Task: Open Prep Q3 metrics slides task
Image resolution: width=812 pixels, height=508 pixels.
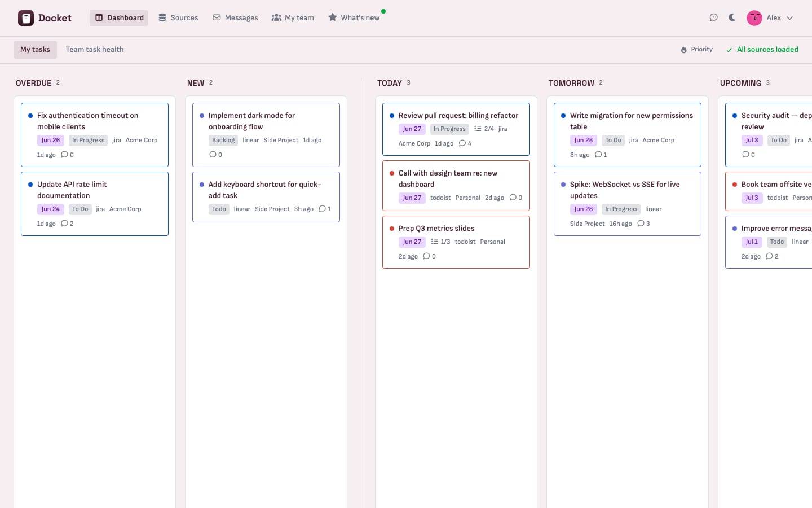Action: pos(456,242)
